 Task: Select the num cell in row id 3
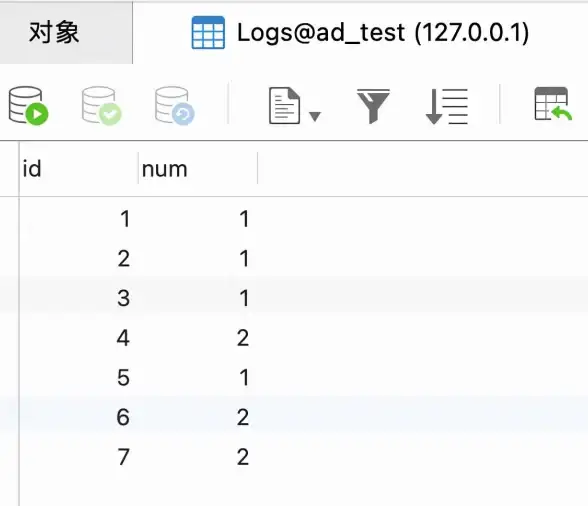pyautogui.click(x=198, y=298)
